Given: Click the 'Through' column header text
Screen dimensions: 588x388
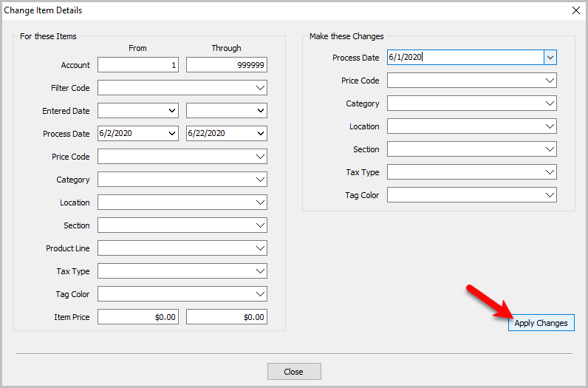Looking at the screenshot, I should click(x=227, y=48).
